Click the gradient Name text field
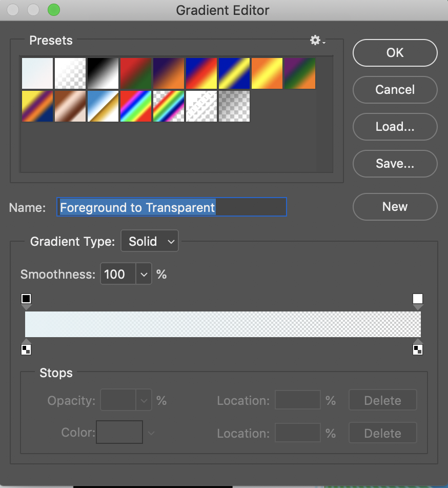448x488 pixels. (171, 207)
